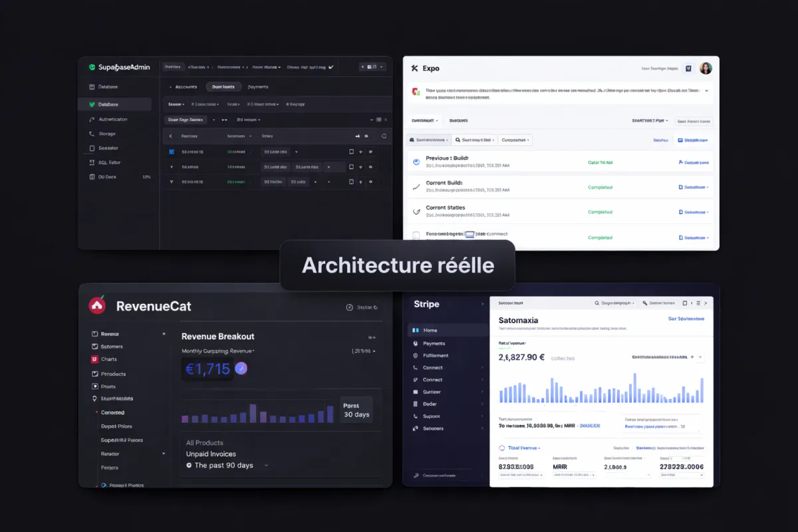Image resolution: width=798 pixels, height=532 pixels.
Task: Click the clock status icon in RevenueCat header
Action: click(350, 307)
